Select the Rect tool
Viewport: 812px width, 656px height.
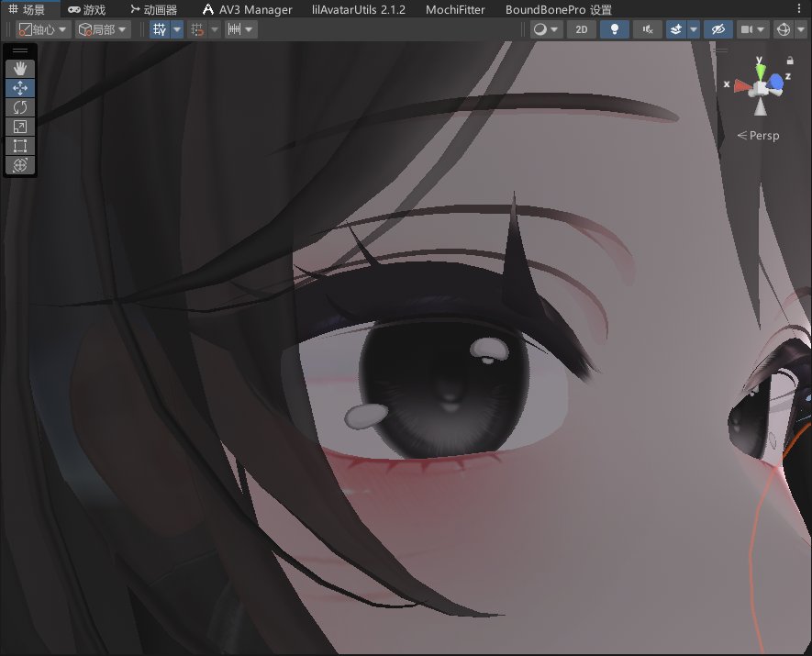click(20, 146)
